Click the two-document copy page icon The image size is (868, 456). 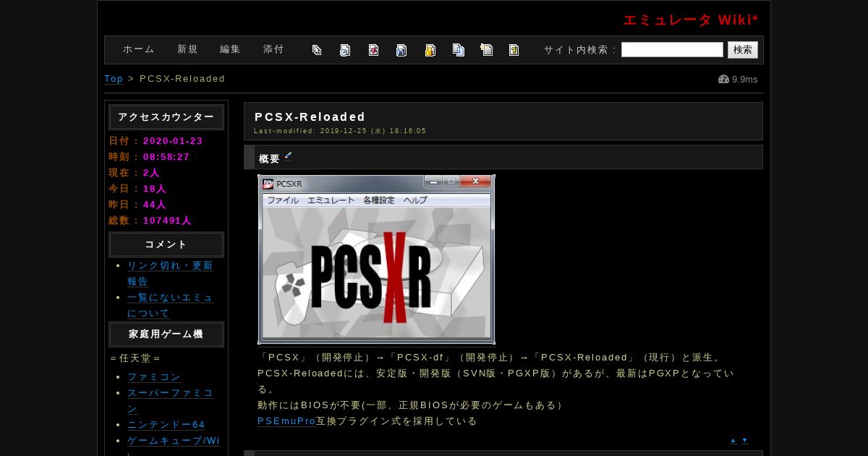coord(459,50)
